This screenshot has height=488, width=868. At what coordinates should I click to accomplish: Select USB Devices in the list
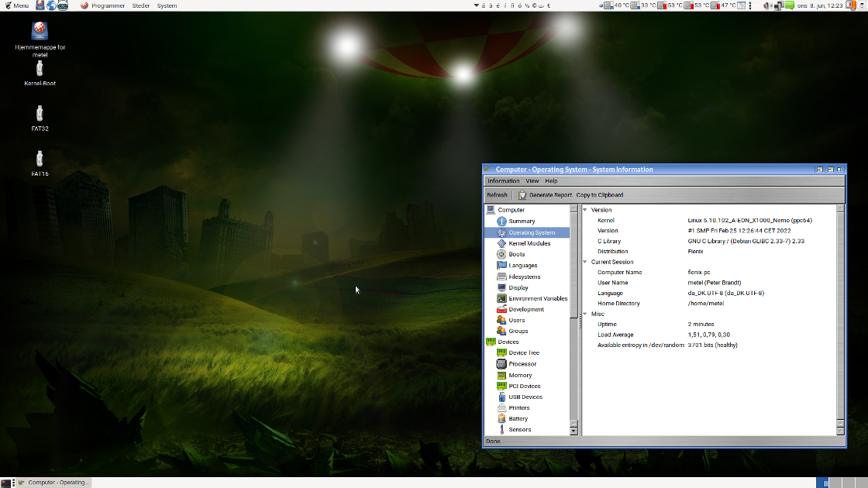click(525, 397)
